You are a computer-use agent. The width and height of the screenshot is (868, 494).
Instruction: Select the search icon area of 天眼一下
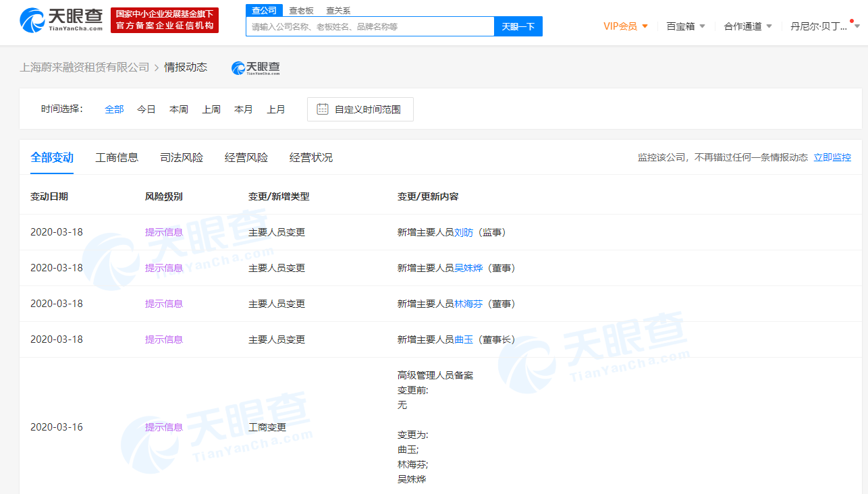[518, 26]
